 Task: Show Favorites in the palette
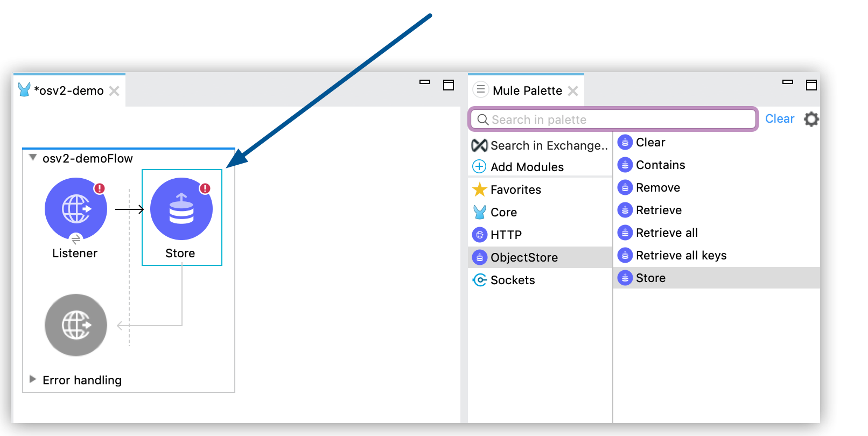click(x=515, y=190)
